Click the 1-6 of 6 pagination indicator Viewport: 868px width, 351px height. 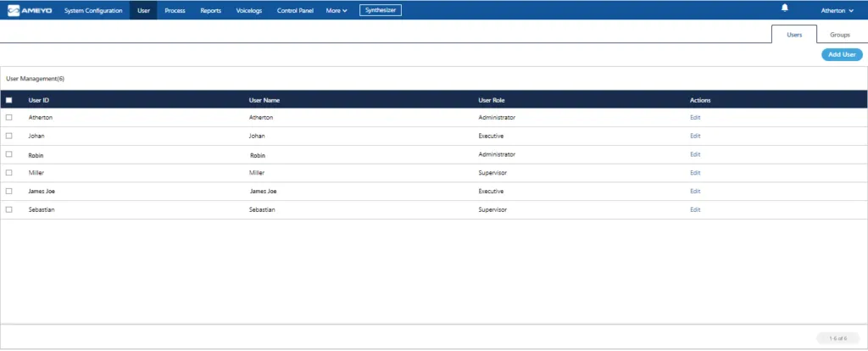(x=837, y=338)
